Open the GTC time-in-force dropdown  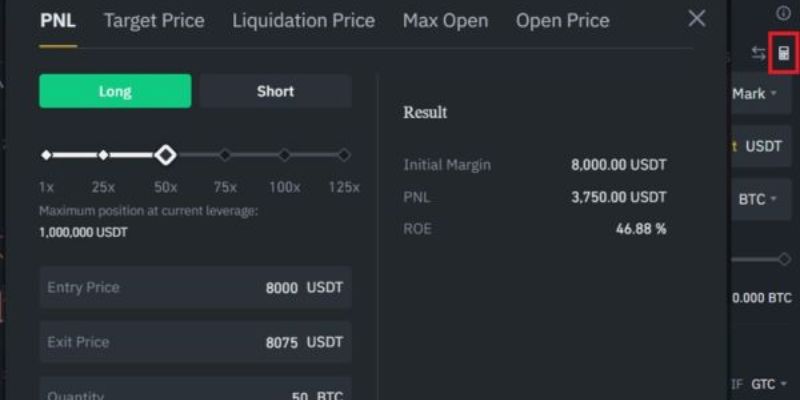pyautogui.click(x=769, y=384)
